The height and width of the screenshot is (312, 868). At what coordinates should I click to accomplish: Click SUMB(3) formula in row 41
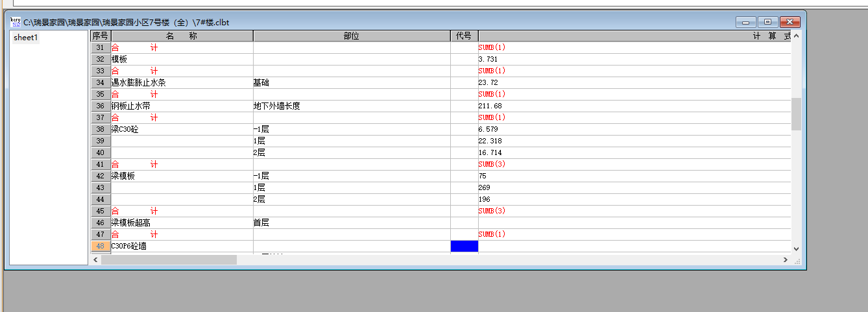[x=492, y=165]
